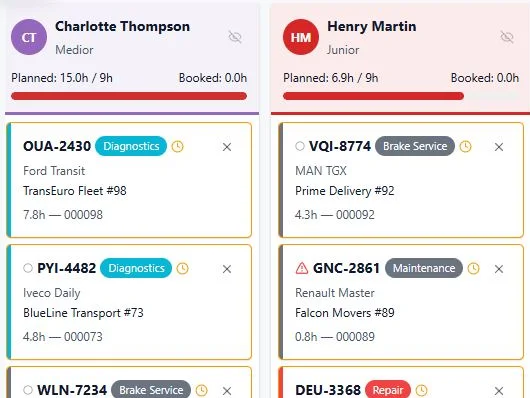
Task: Remove GNC-2861 job with X icon
Action: pyautogui.click(x=499, y=269)
